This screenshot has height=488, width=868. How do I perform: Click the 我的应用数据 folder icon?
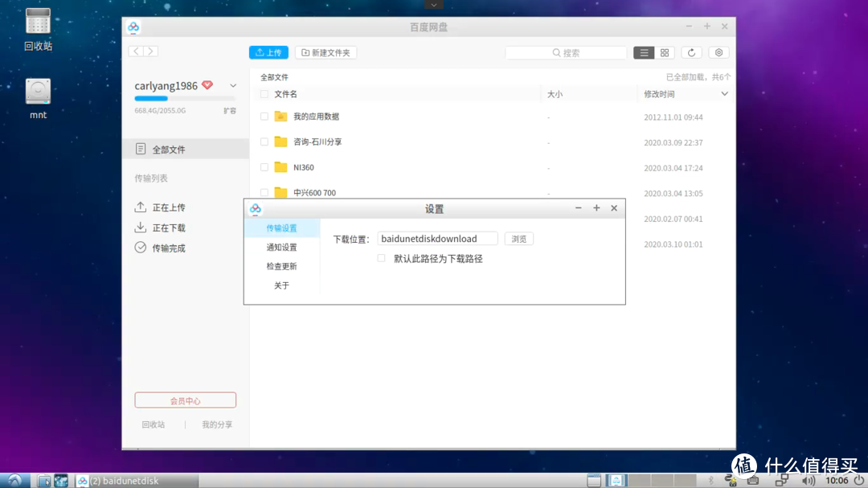click(280, 117)
